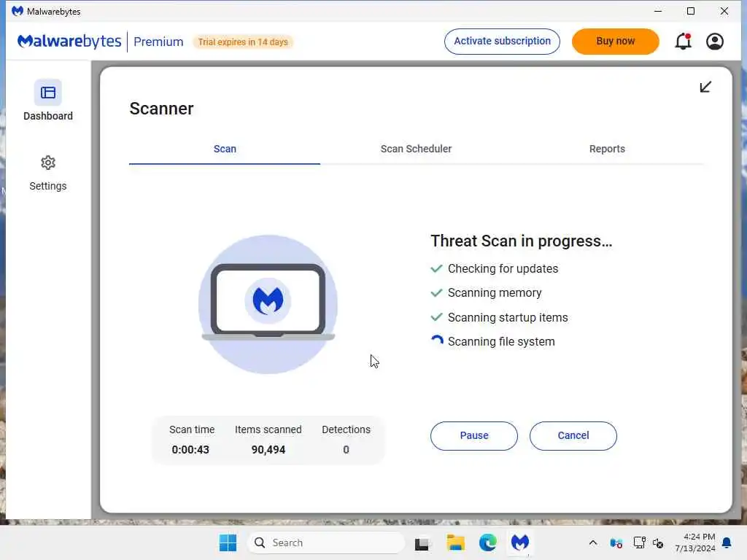Click the Malwarebytes logo in header
The width and height of the screenshot is (747, 560).
[69, 42]
